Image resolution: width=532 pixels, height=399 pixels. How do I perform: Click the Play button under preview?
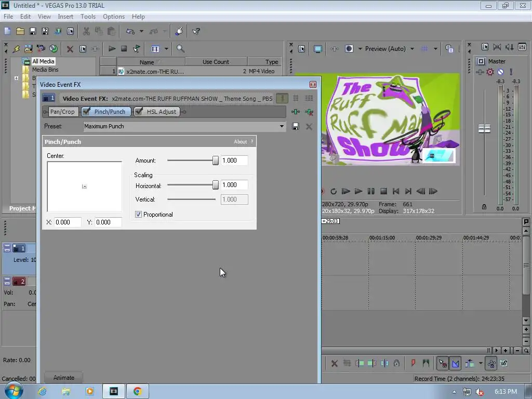coord(358,191)
